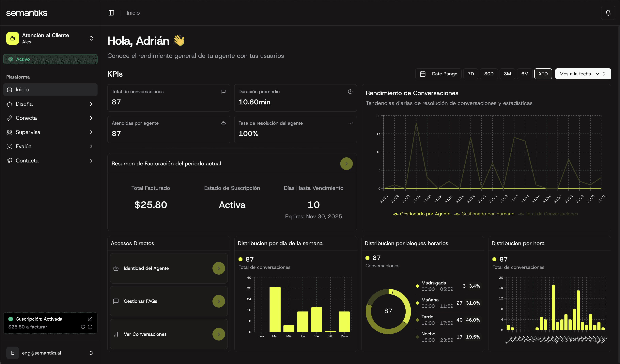Open billing summary with the round arrow button

(x=346, y=164)
